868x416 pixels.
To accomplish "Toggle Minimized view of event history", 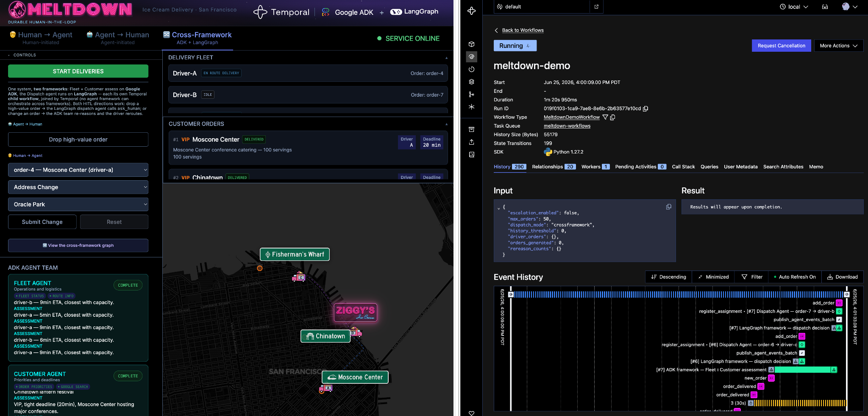I will pyautogui.click(x=713, y=277).
